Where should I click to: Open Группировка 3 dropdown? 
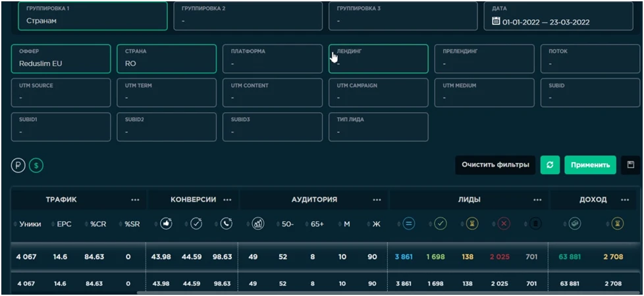(x=403, y=16)
